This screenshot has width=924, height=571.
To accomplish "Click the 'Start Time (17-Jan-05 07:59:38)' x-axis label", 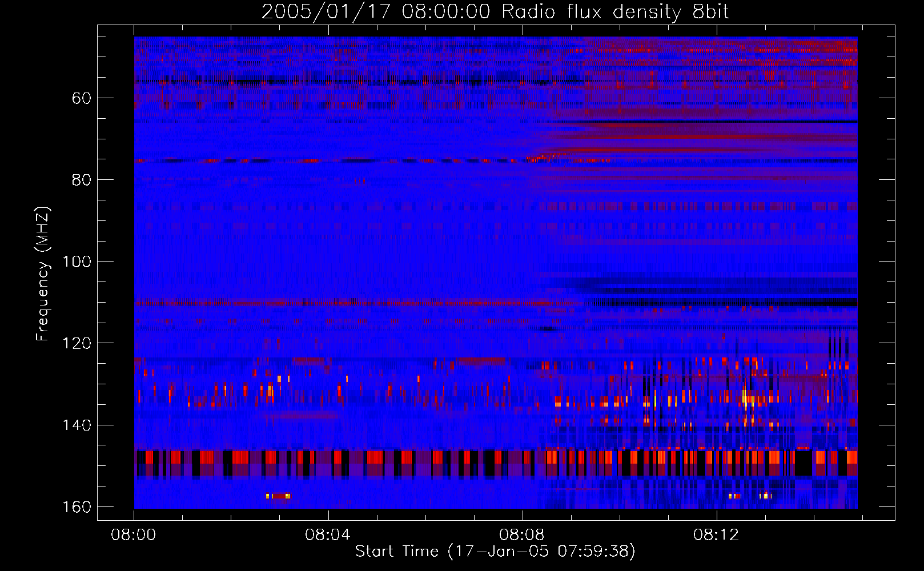I will pyautogui.click(x=495, y=551).
